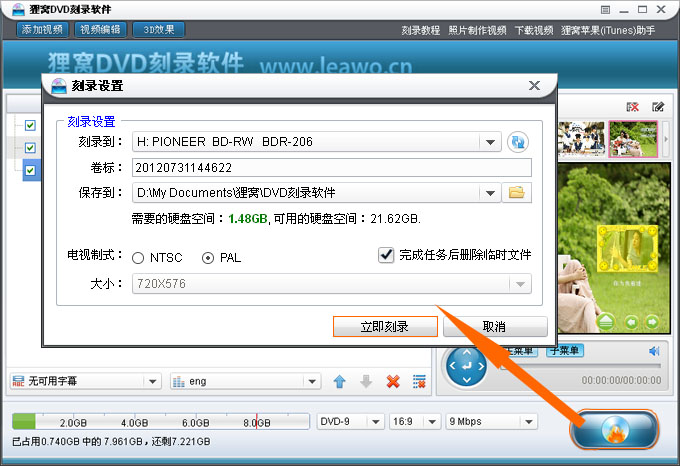This screenshot has height=466, width=680.
Task: Open the 16:9 aspect ratio dropdown
Action: pyautogui.click(x=415, y=421)
